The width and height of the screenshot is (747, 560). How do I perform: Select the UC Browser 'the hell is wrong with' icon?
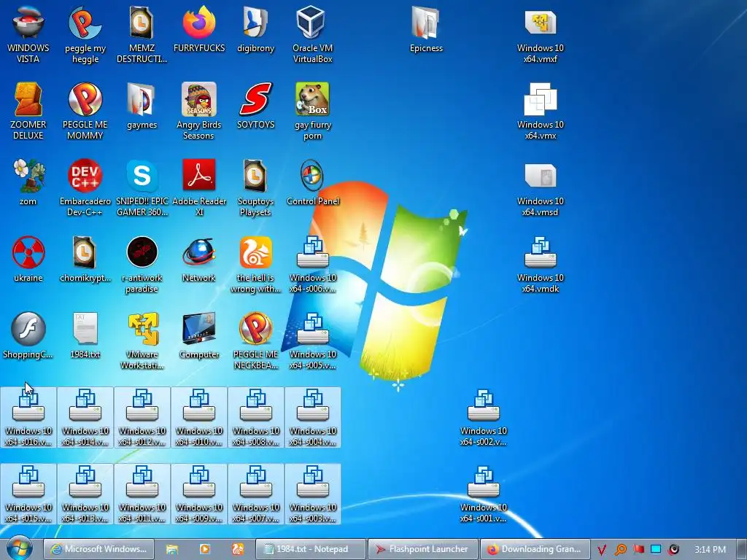pyautogui.click(x=256, y=264)
